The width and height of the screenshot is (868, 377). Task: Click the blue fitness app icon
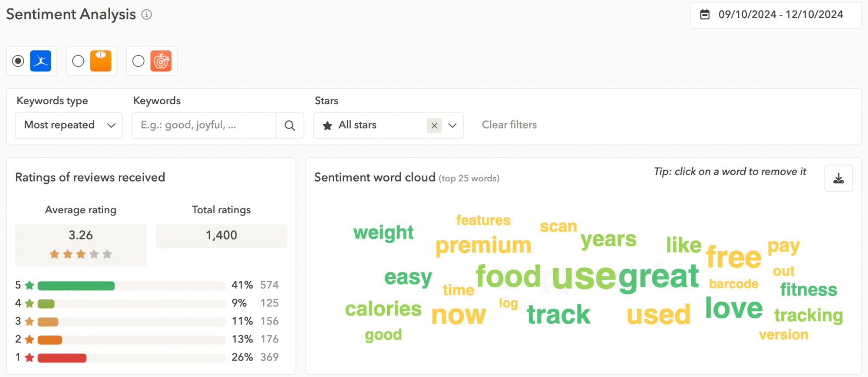(x=41, y=61)
